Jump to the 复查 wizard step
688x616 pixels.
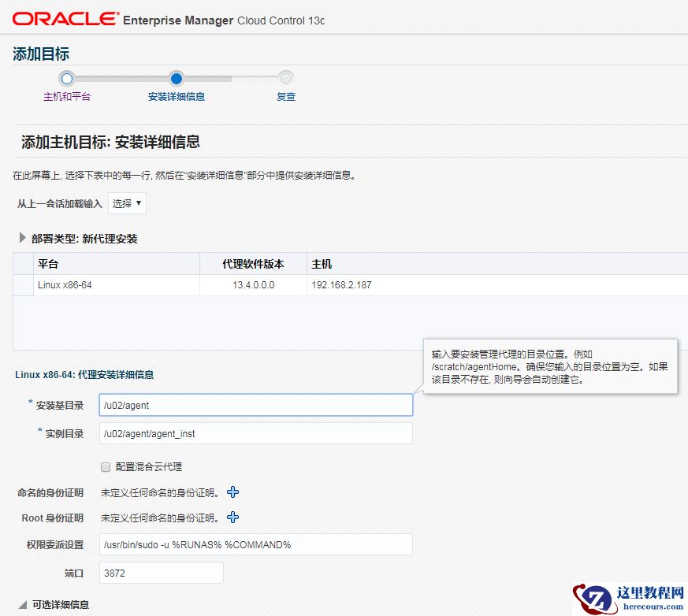click(285, 96)
